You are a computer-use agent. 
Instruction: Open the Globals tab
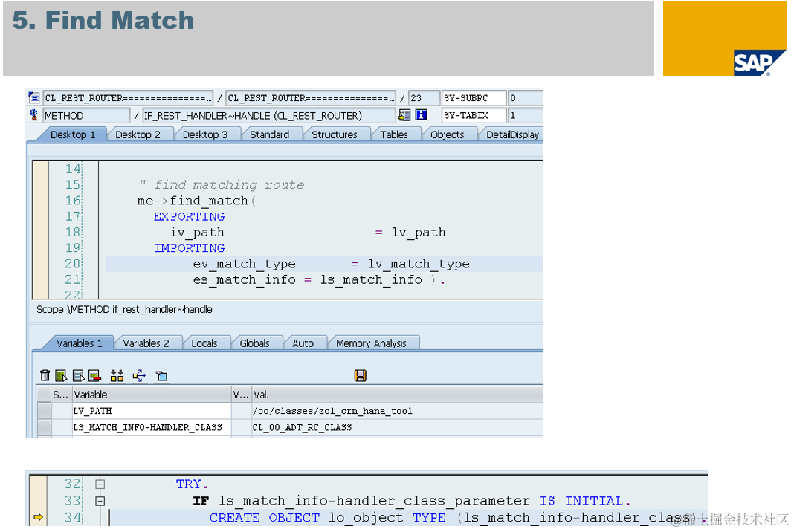(x=254, y=343)
